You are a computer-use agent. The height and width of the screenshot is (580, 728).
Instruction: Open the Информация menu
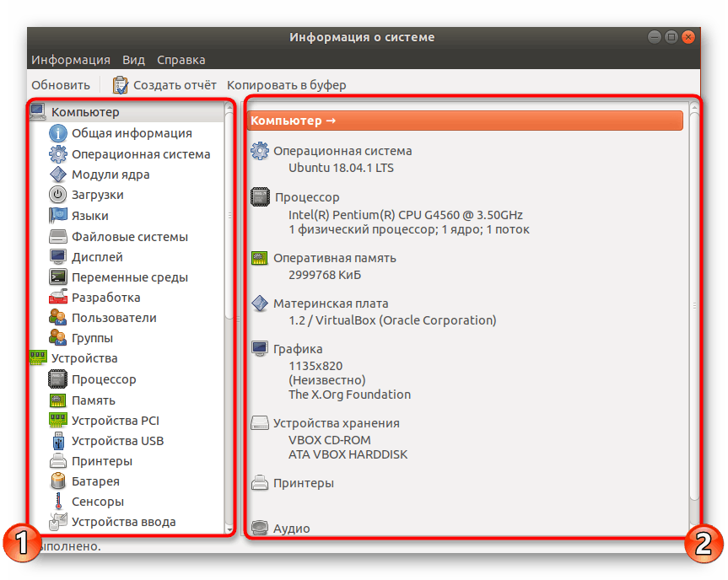[x=71, y=60]
